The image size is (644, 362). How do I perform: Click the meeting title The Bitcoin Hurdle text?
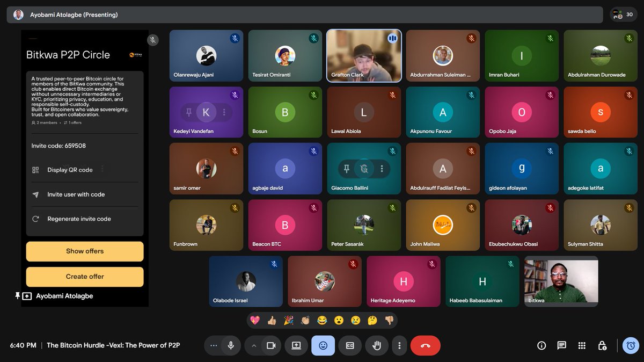pos(113,345)
